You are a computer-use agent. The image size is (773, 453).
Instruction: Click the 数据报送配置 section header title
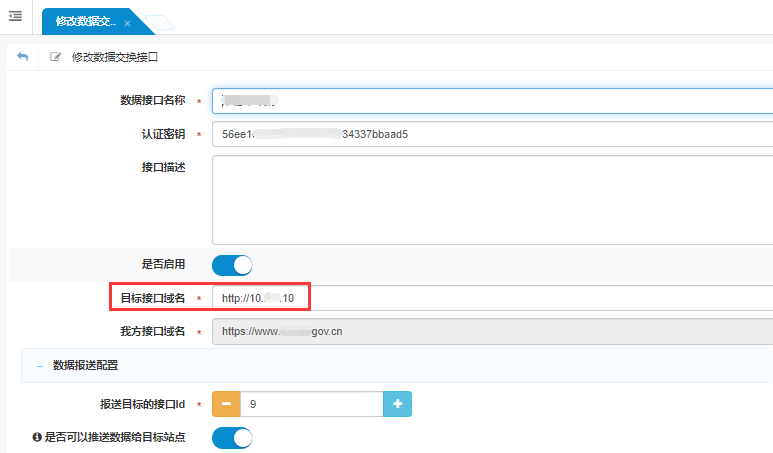click(x=86, y=366)
